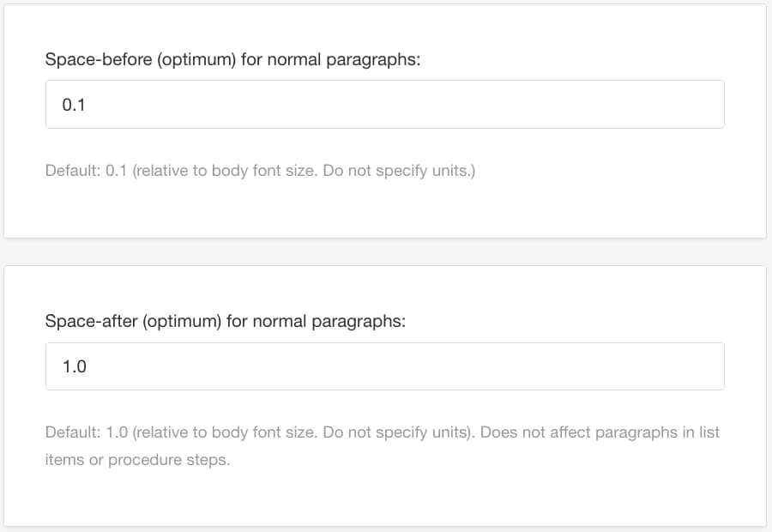Select the 1.0 value in Space-after field
Screen dimensions: 772x532
click(75, 367)
